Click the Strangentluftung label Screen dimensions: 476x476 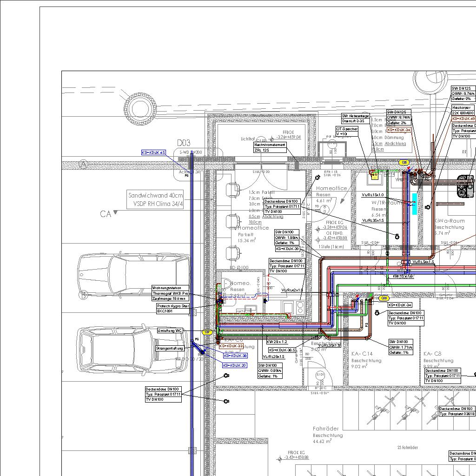(170, 348)
